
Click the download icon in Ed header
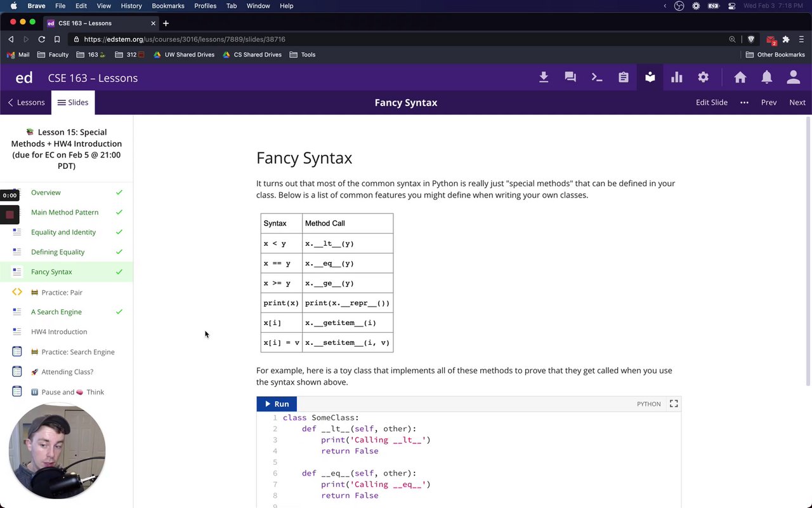[544, 77]
